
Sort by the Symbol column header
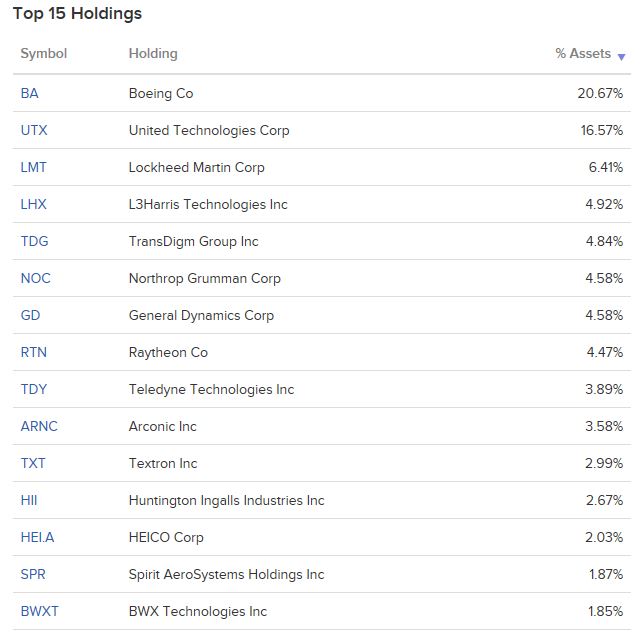click(44, 53)
